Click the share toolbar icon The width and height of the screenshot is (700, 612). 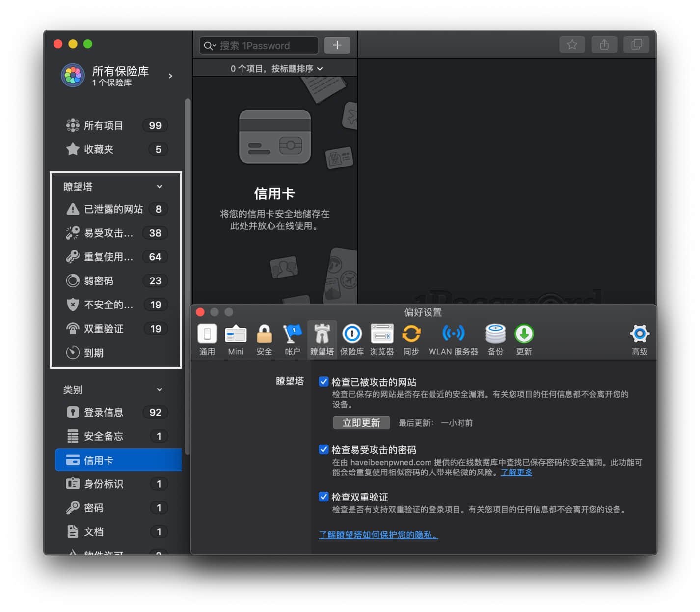pyautogui.click(x=604, y=45)
